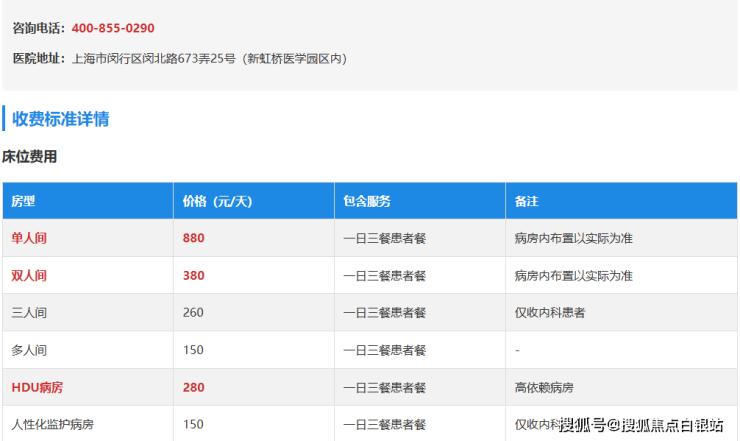Click the 价格（元/天）column header
This screenshot has height=441, width=740.
pos(218,201)
